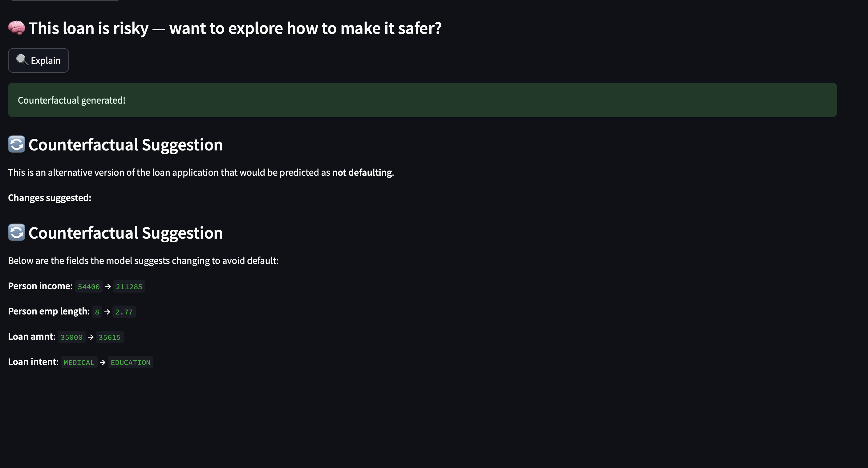Click the arrow between 8 and 2.77
This screenshot has height=468, width=868.
click(107, 312)
